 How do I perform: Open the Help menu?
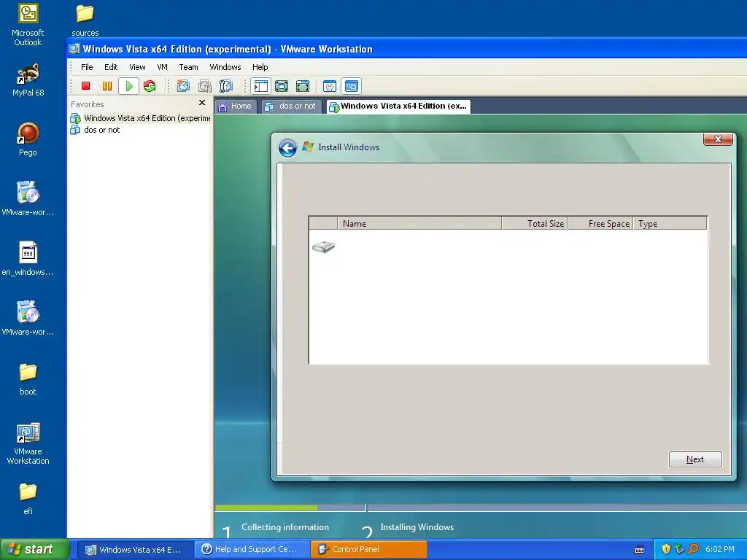(x=260, y=67)
